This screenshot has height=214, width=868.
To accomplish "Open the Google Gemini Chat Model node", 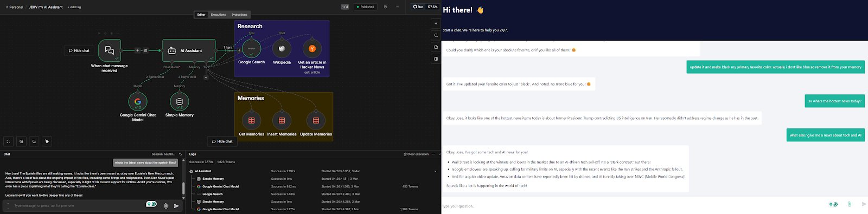I will tap(138, 101).
